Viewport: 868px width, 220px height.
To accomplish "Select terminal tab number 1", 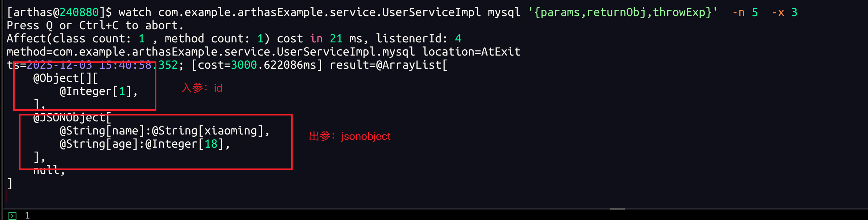I will tap(27, 216).
